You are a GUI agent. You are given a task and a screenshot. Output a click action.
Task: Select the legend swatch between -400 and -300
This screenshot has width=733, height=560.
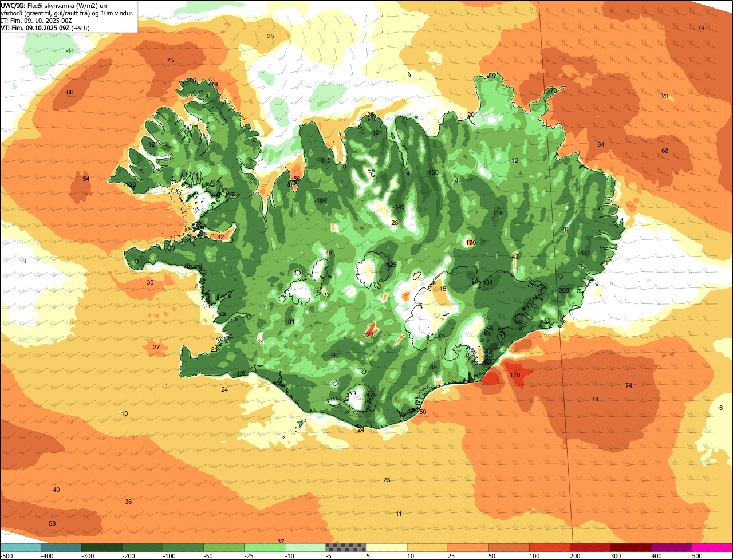point(61,547)
